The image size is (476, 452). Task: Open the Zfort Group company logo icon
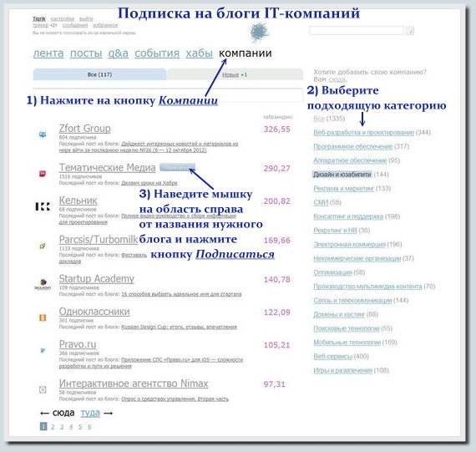point(43,135)
